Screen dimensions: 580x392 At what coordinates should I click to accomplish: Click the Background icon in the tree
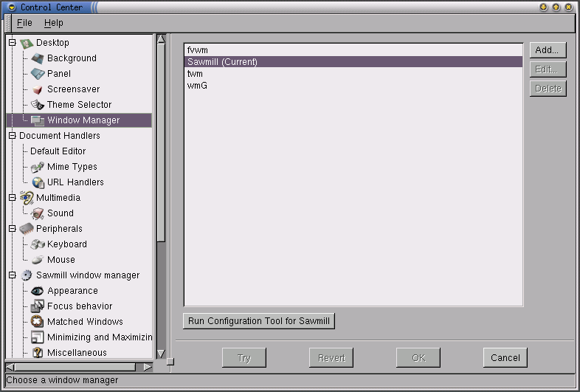(x=38, y=58)
